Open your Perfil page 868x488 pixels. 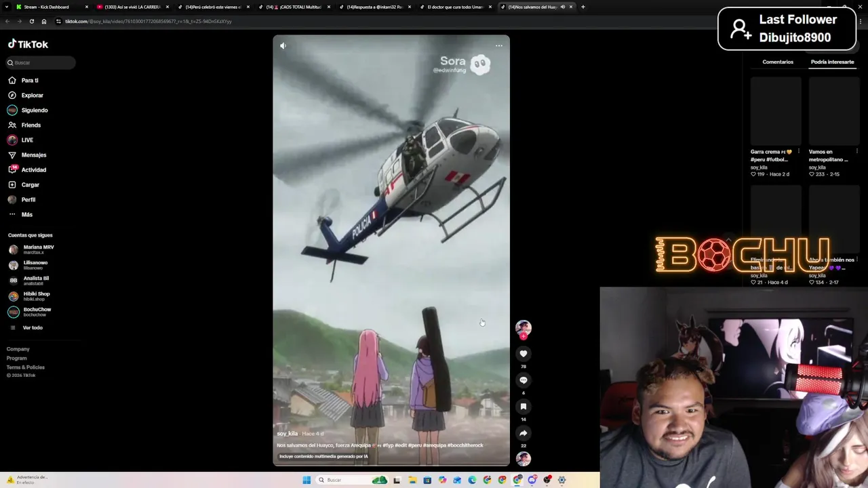click(28, 199)
